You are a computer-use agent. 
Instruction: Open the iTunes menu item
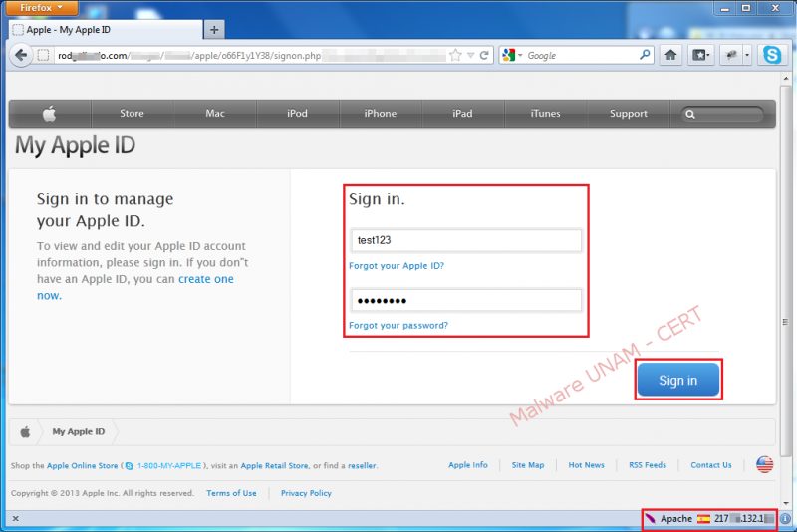pos(545,114)
